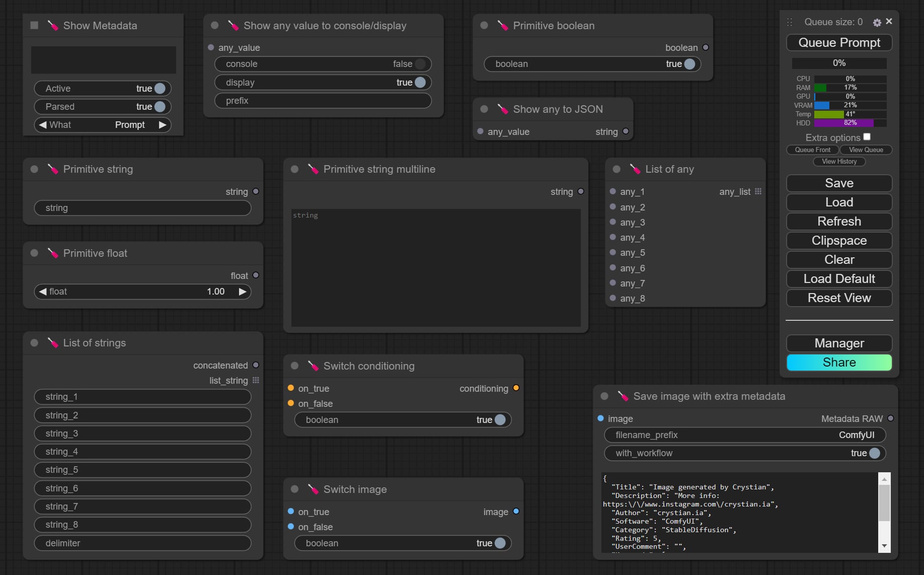Load Default workflow
This screenshot has width=924, height=575.
(839, 279)
